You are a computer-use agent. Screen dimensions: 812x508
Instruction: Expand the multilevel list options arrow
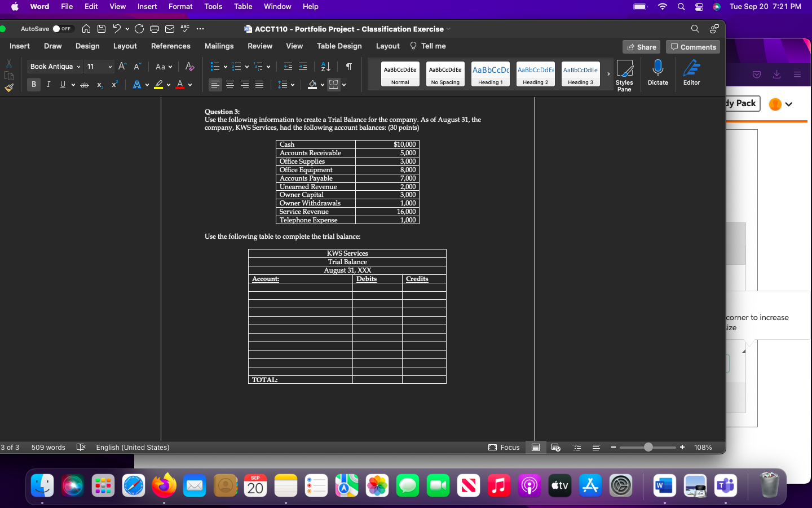(268, 67)
